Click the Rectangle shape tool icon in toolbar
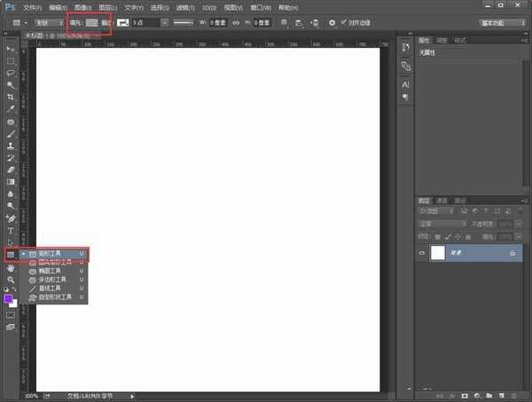This screenshot has height=402, width=532. pyautogui.click(x=11, y=255)
